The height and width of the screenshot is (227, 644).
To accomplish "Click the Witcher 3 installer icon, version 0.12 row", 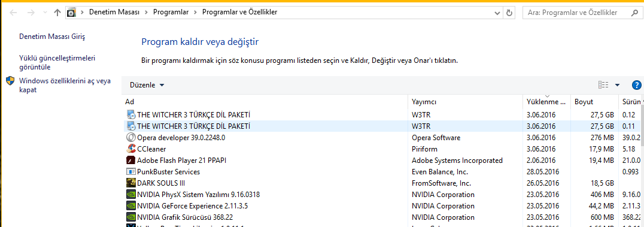I will coord(131,114).
